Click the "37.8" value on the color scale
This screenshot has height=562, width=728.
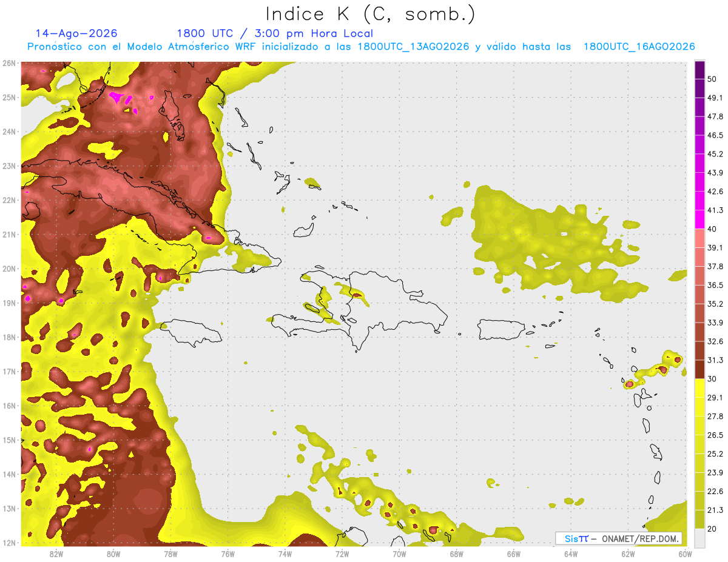click(x=716, y=266)
